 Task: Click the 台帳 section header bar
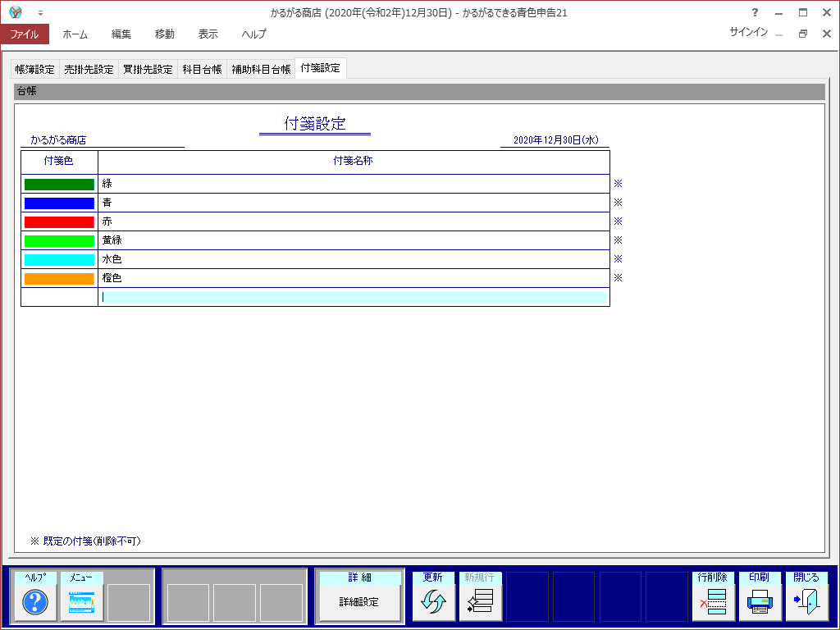coord(419,92)
